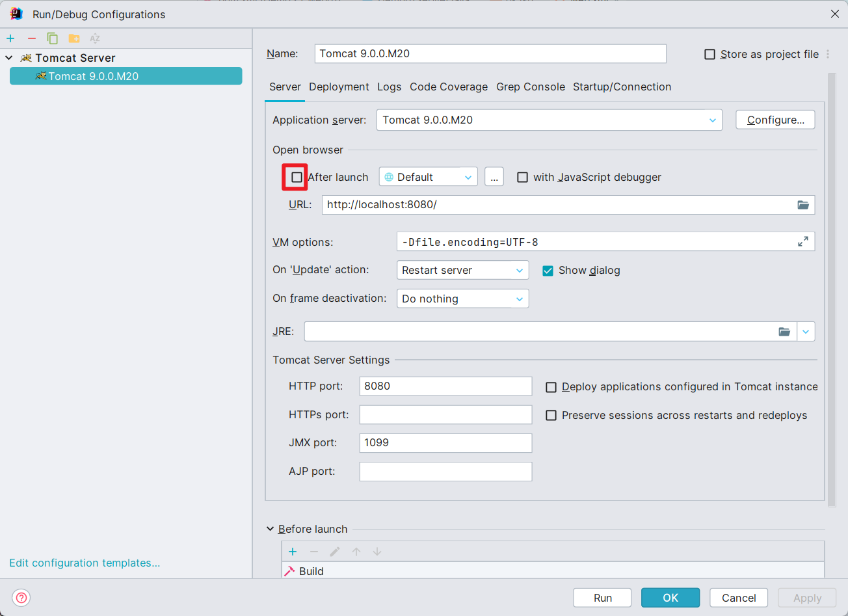Click the Cancel button

click(x=739, y=598)
